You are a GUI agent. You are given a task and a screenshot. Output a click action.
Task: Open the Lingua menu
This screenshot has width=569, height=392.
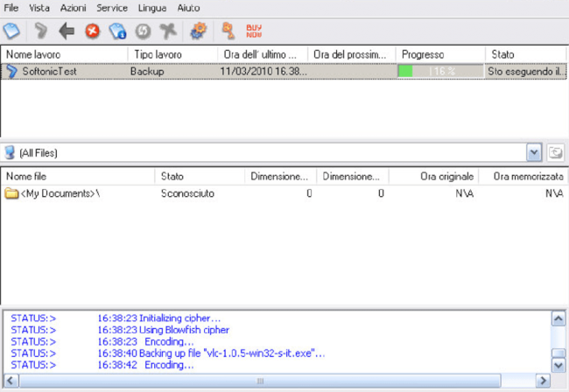[152, 8]
